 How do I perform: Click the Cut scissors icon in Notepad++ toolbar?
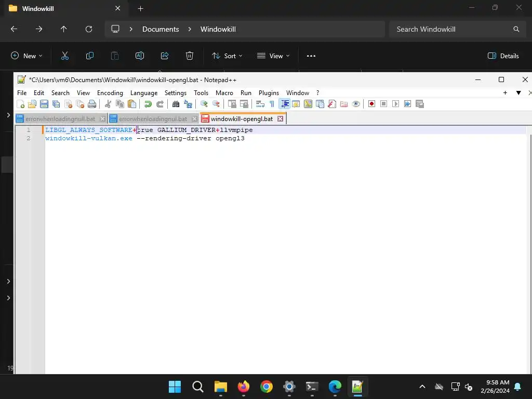(x=108, y=104)
